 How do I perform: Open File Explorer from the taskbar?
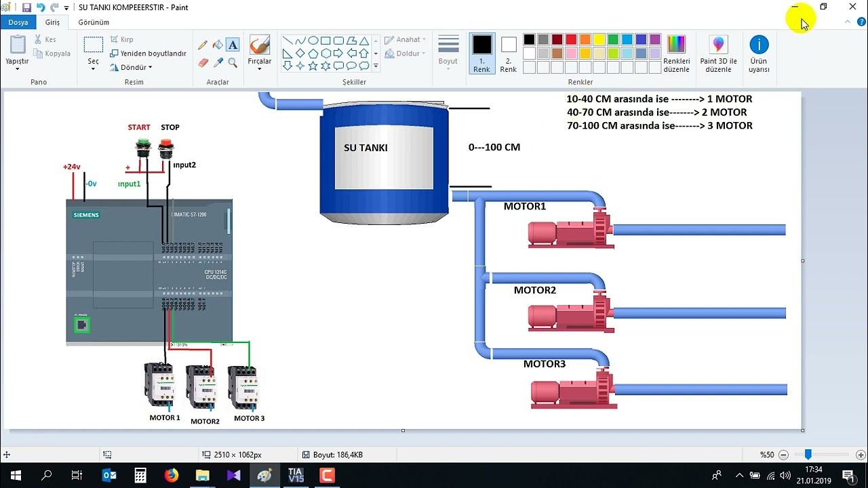[x=202, y=475]
